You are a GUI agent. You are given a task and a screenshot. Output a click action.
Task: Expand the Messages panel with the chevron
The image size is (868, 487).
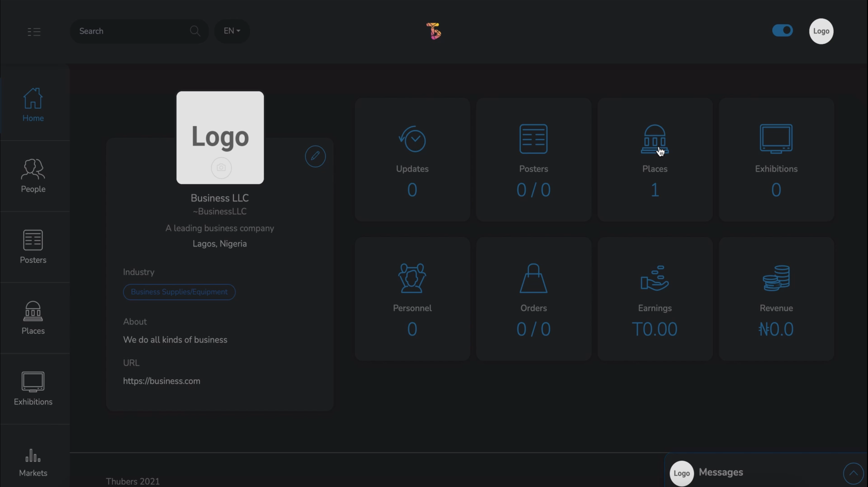[x=853, y=473]
